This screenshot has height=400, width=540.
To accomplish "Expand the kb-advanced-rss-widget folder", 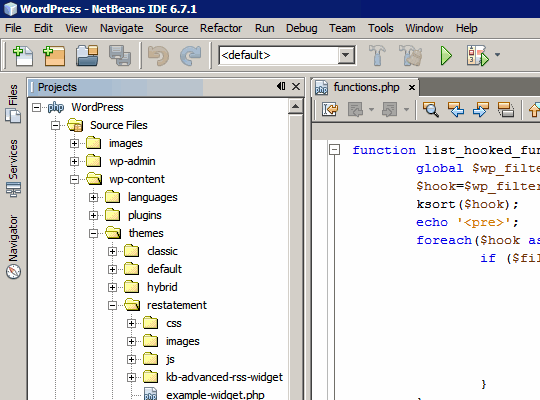I will coord(131,377).
